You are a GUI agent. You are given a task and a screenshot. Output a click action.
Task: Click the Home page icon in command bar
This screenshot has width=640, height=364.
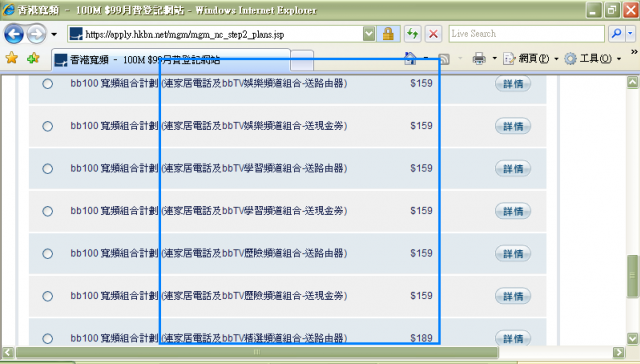tap(410, 59)
